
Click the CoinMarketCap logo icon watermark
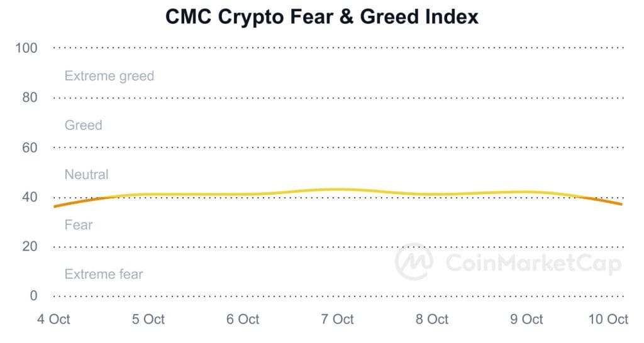click(414, 262)
